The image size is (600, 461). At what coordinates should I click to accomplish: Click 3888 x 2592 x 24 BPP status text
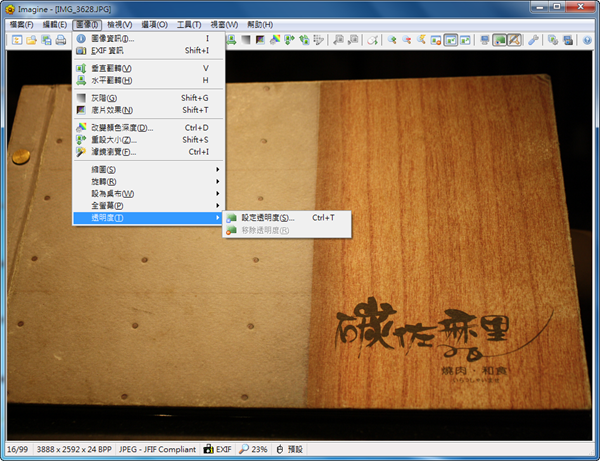tap(74, 449)
